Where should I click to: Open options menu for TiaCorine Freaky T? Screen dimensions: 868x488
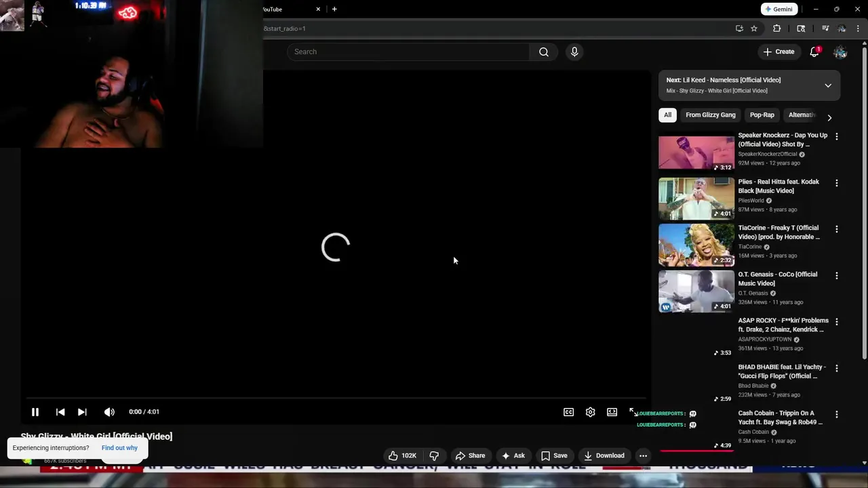coord(836,229)
